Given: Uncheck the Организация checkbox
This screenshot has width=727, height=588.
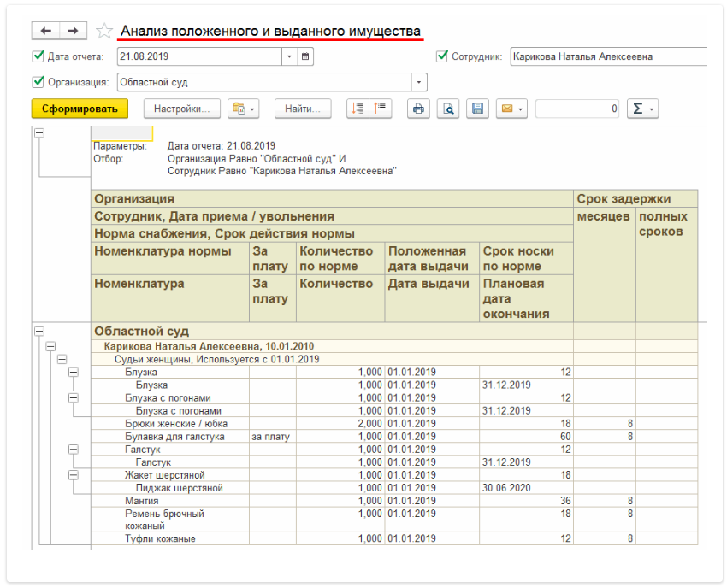Looking at the screenshot, I should coord(38,82).
